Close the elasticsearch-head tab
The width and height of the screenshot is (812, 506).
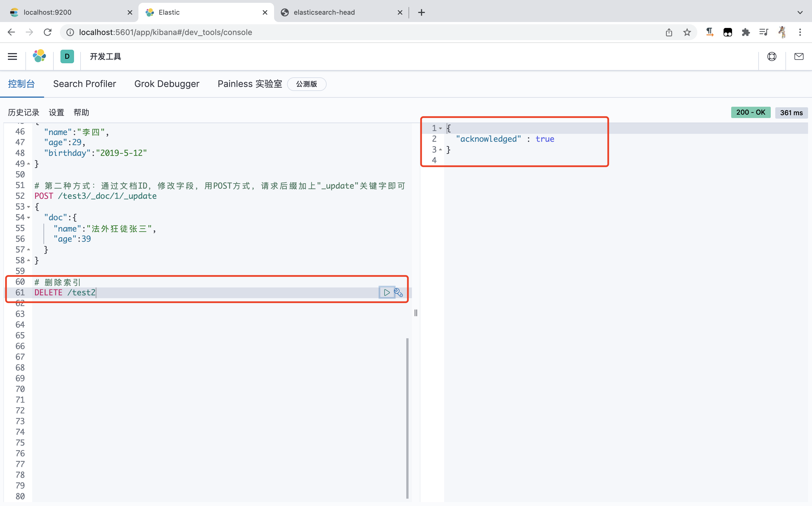(x=400, y=12)
